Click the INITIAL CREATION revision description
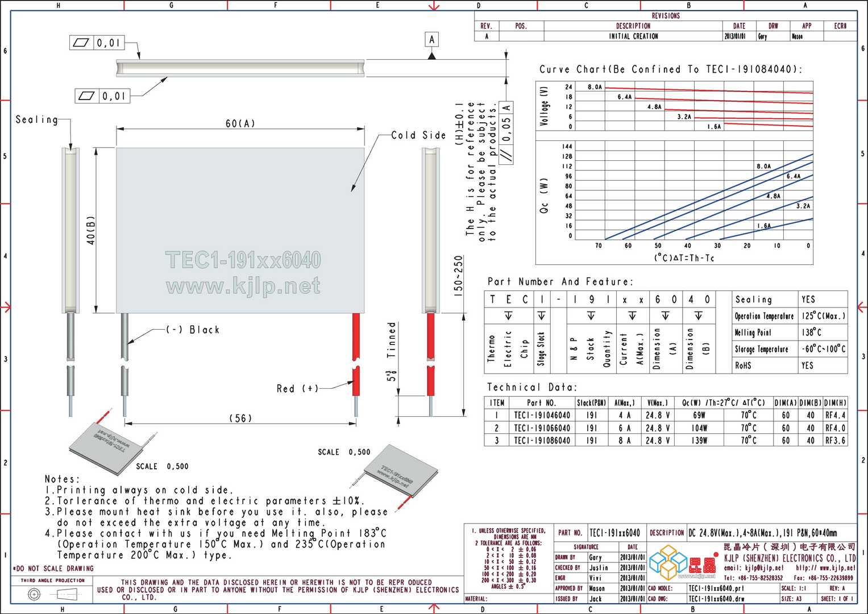 633,36
